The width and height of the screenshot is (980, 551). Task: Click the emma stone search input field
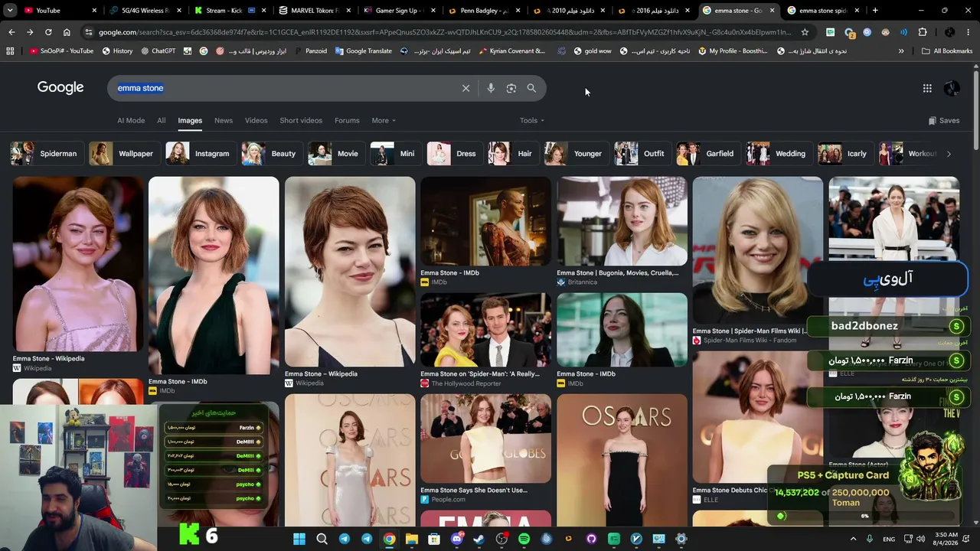283,88
